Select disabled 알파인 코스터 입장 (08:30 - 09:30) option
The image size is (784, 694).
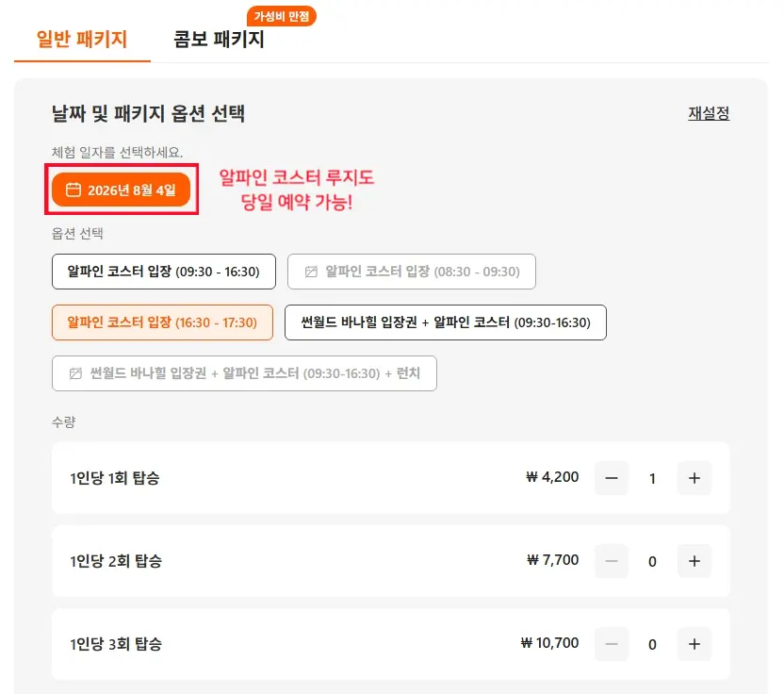(x=412, y=272)
